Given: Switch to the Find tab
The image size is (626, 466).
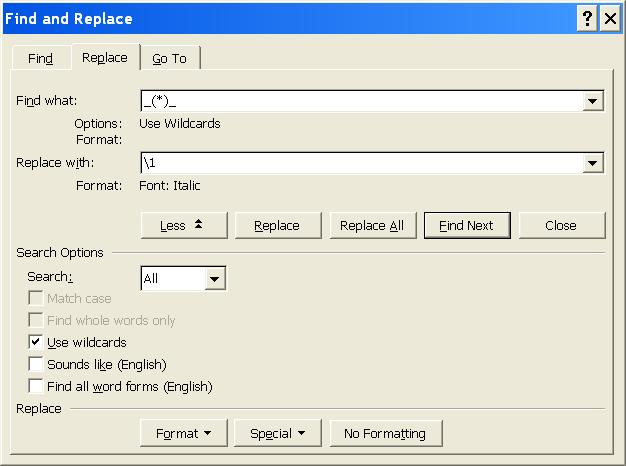Looking at the screenshot, I should click(40, 59).
